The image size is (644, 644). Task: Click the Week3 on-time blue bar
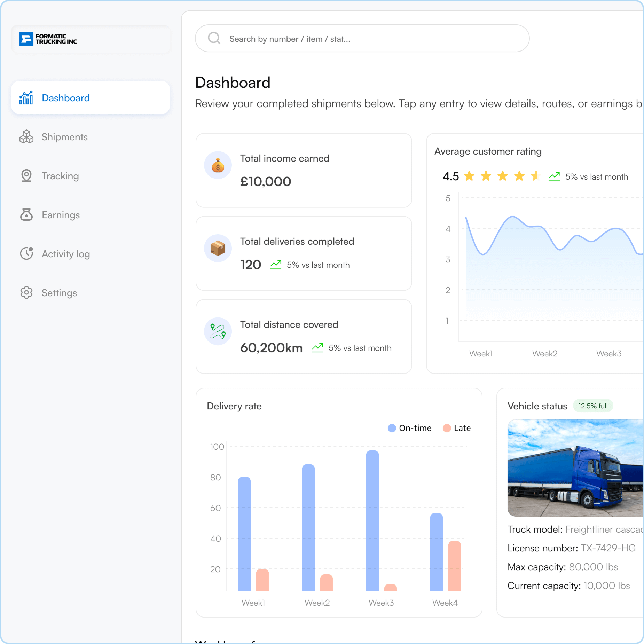point(372,520)
